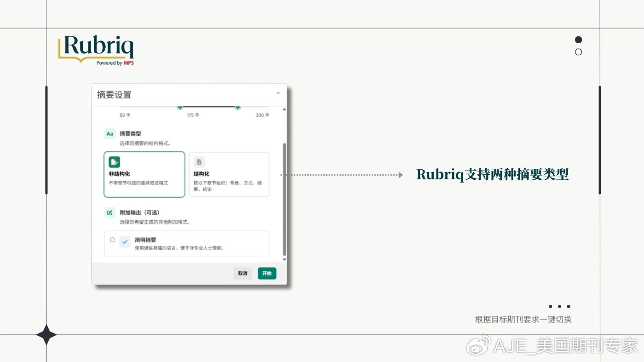Viewport: 644px width, 362px height.
Task: Click the 50 字 slider label
Action: (x=126, y=115)
